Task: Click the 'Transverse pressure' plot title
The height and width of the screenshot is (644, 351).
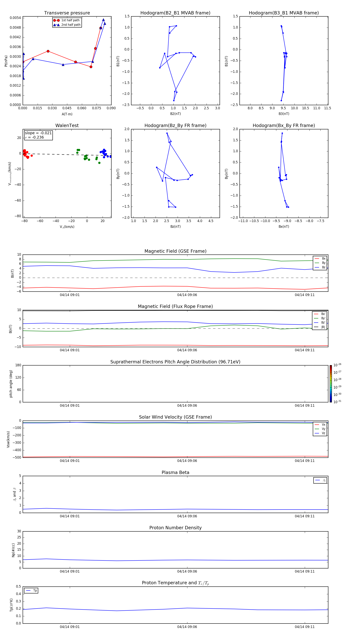Action: tap(67, 13)
